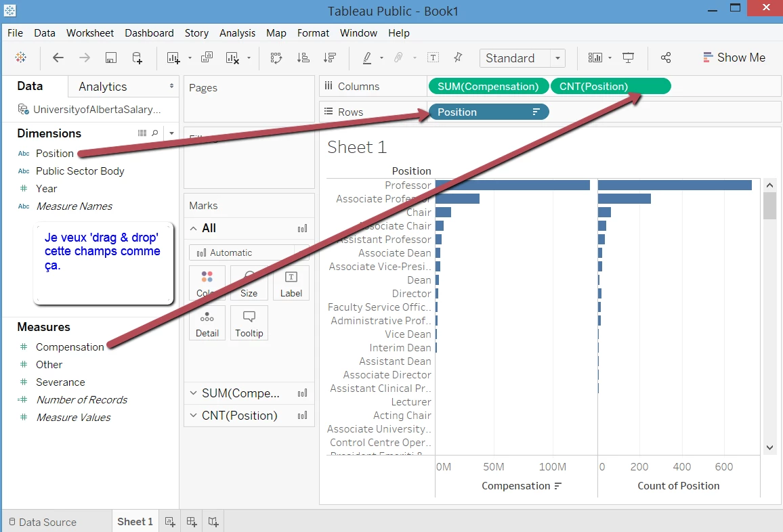Click the chart scrollbar down arrow
This screenshot has width=783, height=532.
pos(769,447)
